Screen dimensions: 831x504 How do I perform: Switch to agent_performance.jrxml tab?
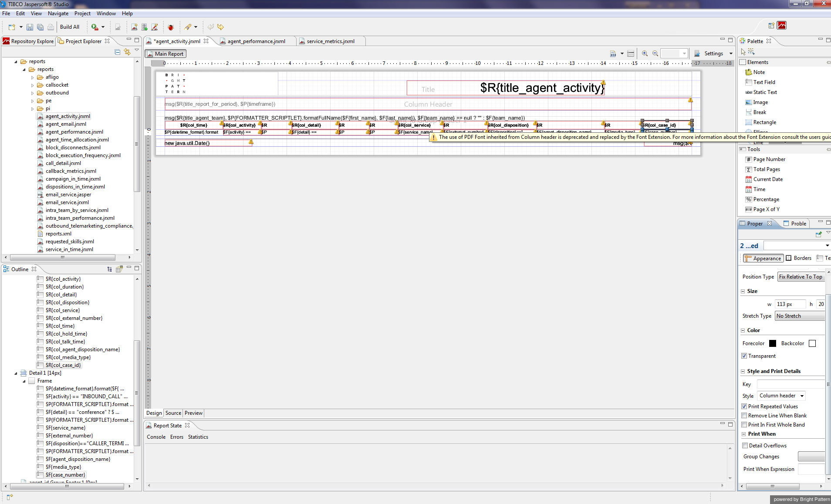tap(256, 41)
